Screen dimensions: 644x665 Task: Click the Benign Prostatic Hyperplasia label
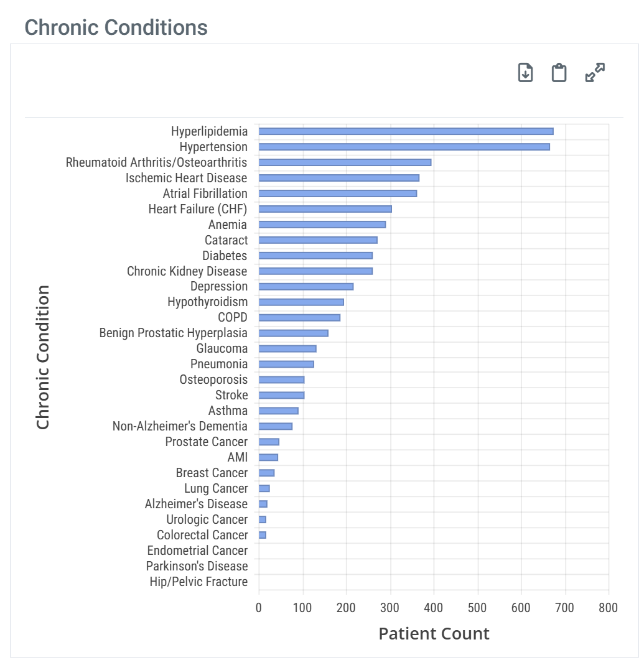(173, 333)
